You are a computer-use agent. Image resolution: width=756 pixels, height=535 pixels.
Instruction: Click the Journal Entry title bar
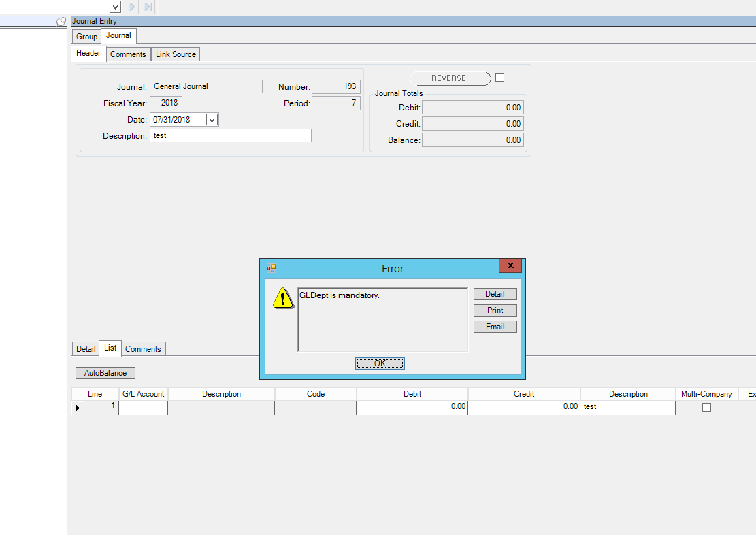click(x=413, y=21)
